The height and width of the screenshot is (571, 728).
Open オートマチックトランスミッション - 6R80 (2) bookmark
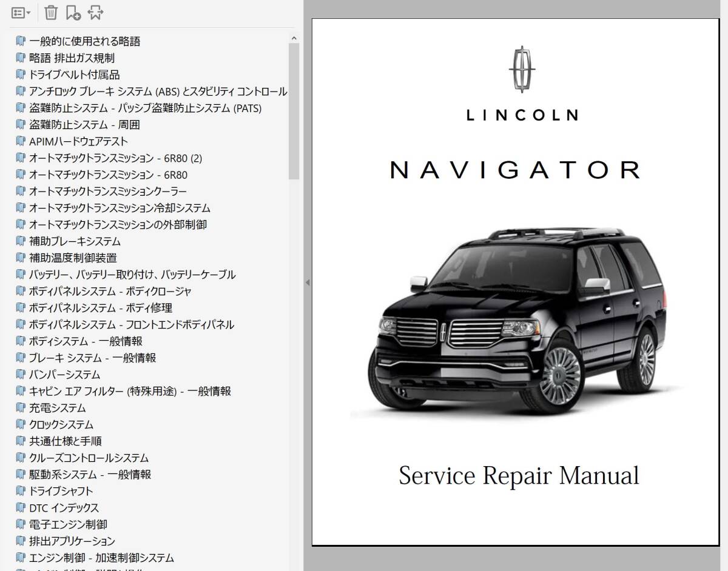click(116, 158)
